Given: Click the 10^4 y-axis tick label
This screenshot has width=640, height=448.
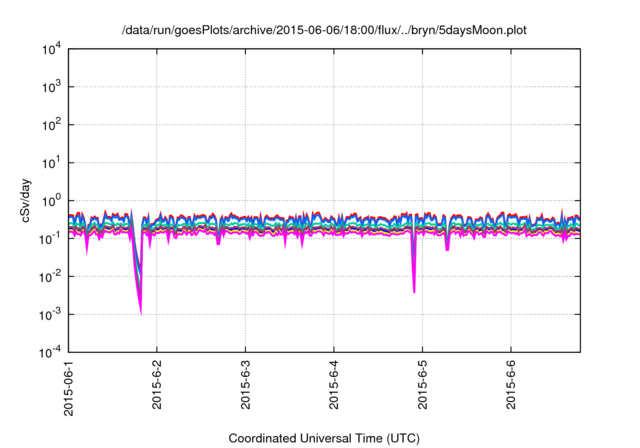Looking at the screenshot, I should click(51, 50).
